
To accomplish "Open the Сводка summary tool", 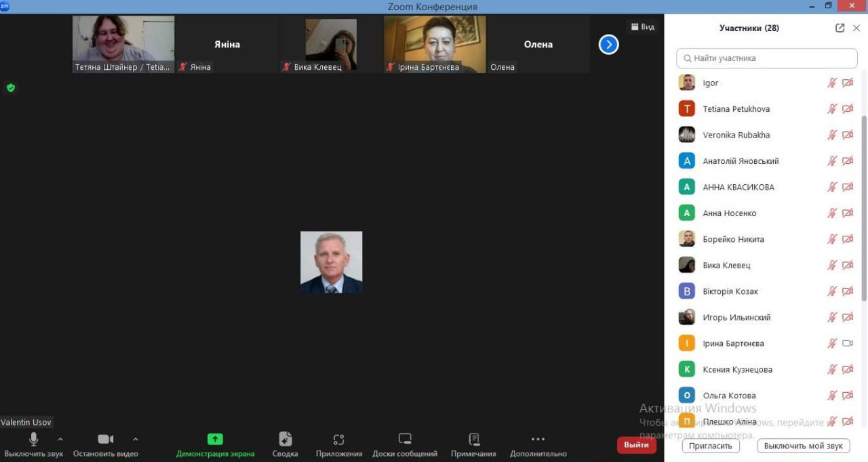I will click(285, 440).
